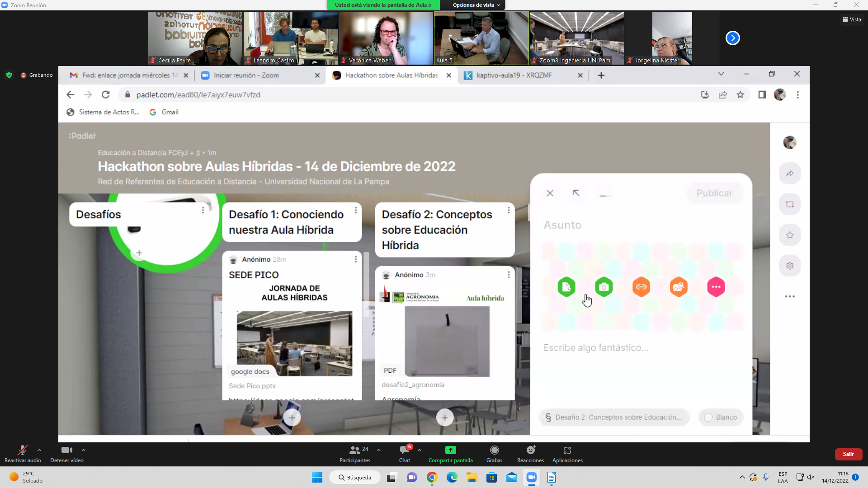Expand audio options arrow
This screenshot has height=488, width=868.
tap(39, 450)
